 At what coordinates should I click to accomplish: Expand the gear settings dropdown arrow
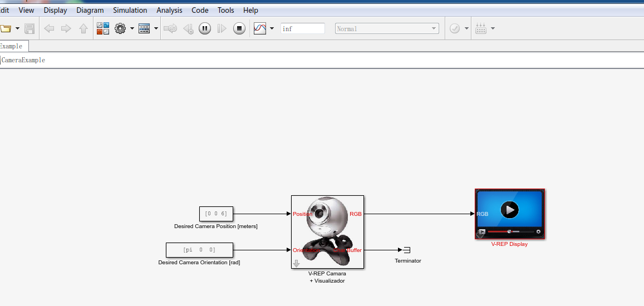coord(132,28)
